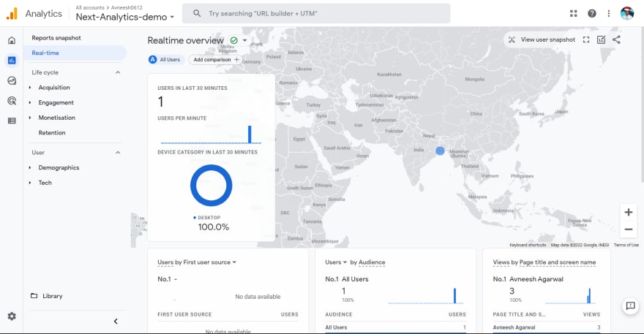Open the Advertising icon in left rail

pyautogui.click(x=12, y=101)
